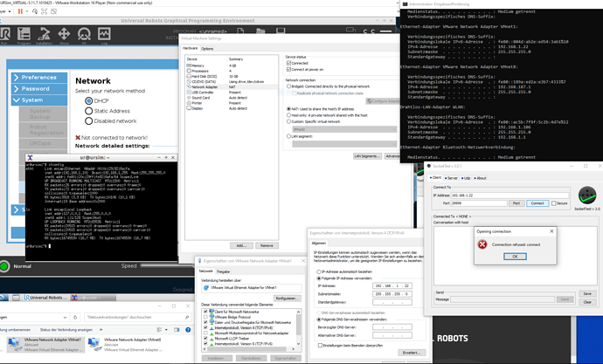
Task: Click the SocketTest logo image
Action: 587,196
